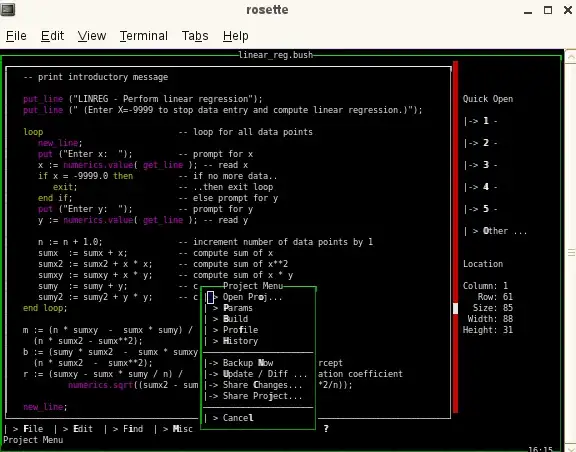Open the File menu in menu bar
The width and height of the screenshot is (576, 452).
coord(16,36)
